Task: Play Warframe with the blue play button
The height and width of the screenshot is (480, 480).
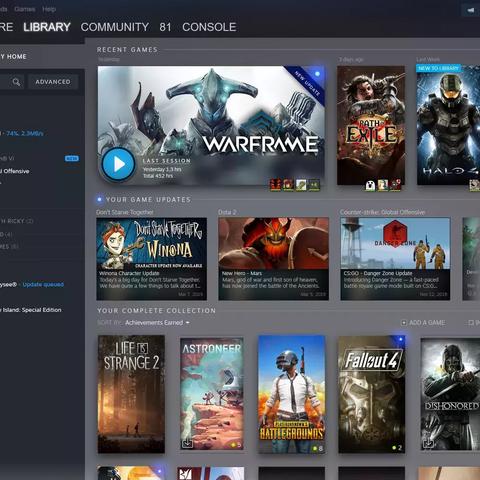Action: pos(118,165)
